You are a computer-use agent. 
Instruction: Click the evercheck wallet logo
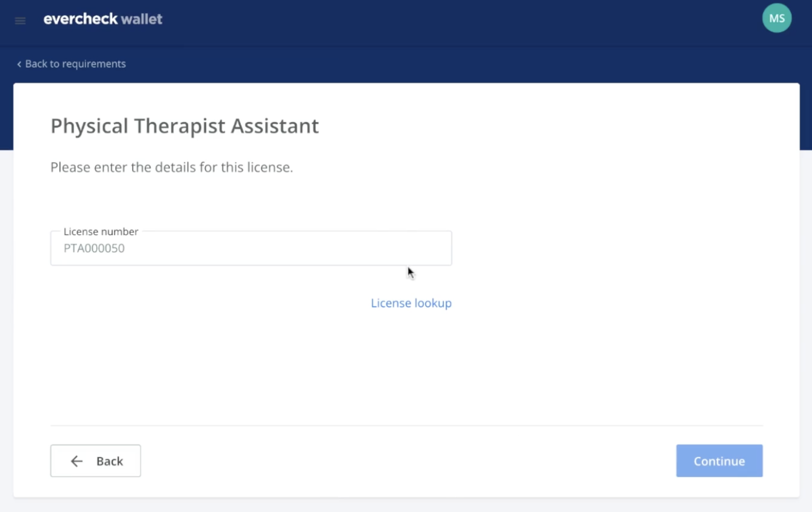pyautogui.click(x=103, y=19)
